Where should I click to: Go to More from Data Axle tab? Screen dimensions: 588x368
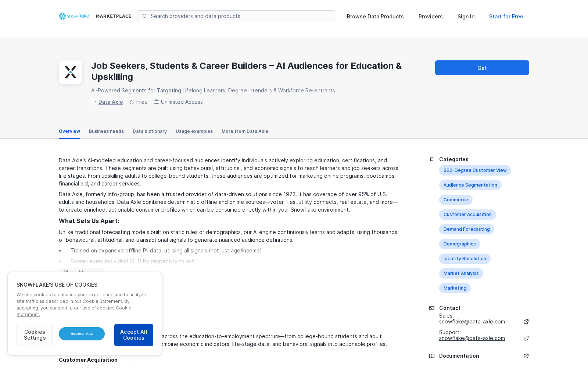coord(245,131)
